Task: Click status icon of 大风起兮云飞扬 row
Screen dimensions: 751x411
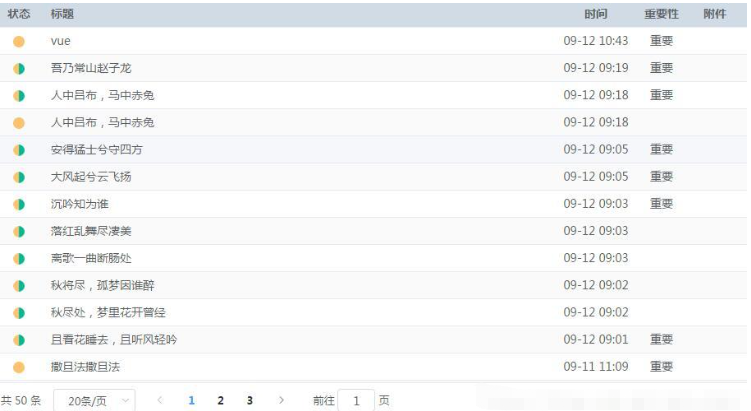Action: tap(19, 177)
